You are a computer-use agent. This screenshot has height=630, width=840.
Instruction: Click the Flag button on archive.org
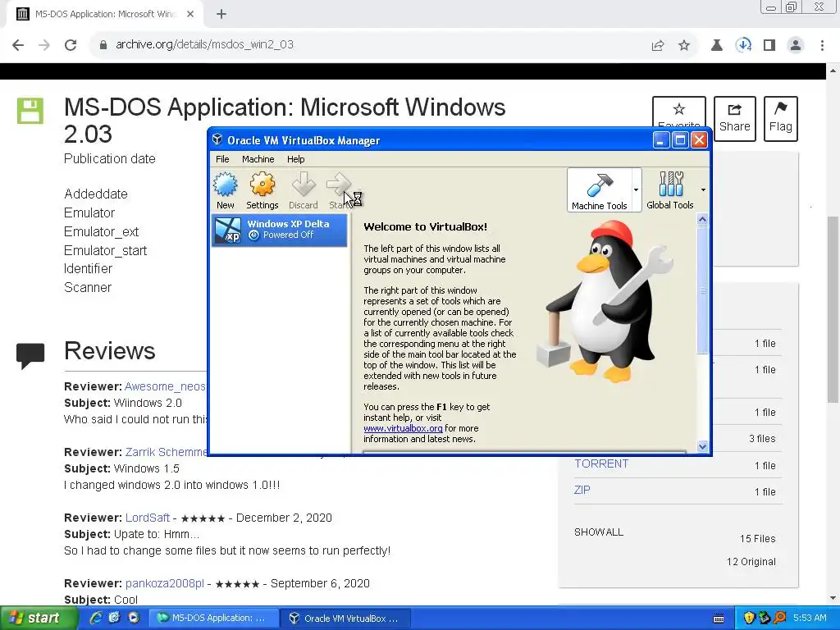(x=781, y=118)
